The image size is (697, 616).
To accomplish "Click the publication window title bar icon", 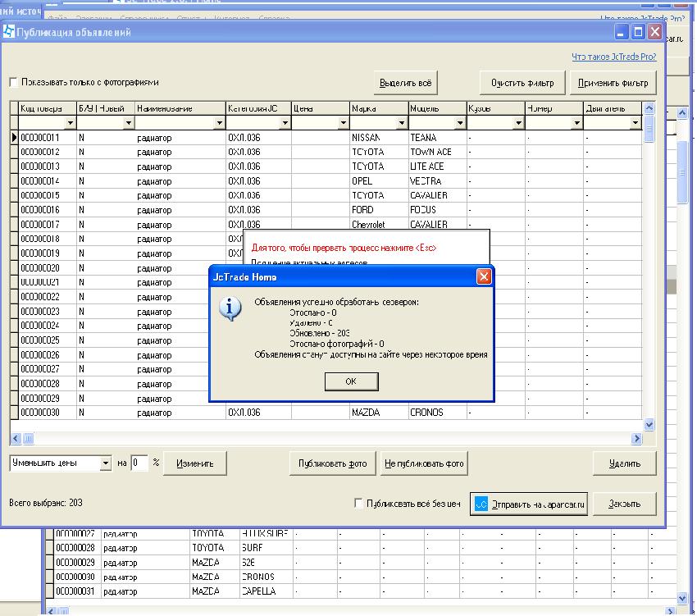I will click(x=9, y=31).
